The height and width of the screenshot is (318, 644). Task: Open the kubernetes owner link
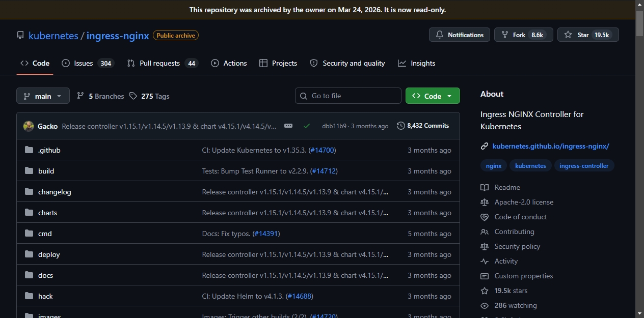click(53, 36)
